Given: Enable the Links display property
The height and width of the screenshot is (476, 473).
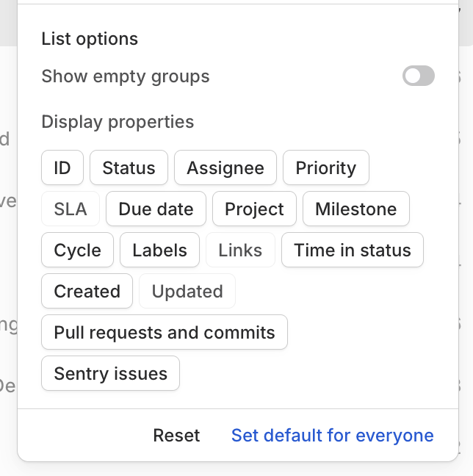Looking at the screenshot, I should [240, 250].
